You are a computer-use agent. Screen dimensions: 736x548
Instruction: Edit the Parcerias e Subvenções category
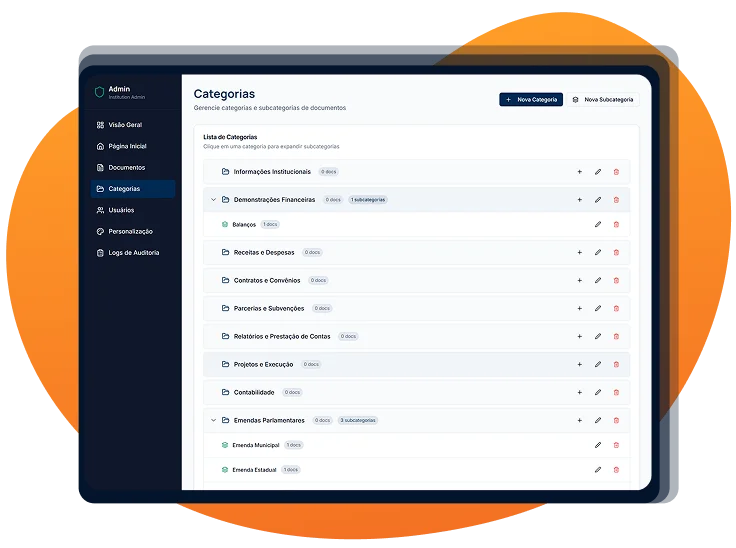coord(598,309)
